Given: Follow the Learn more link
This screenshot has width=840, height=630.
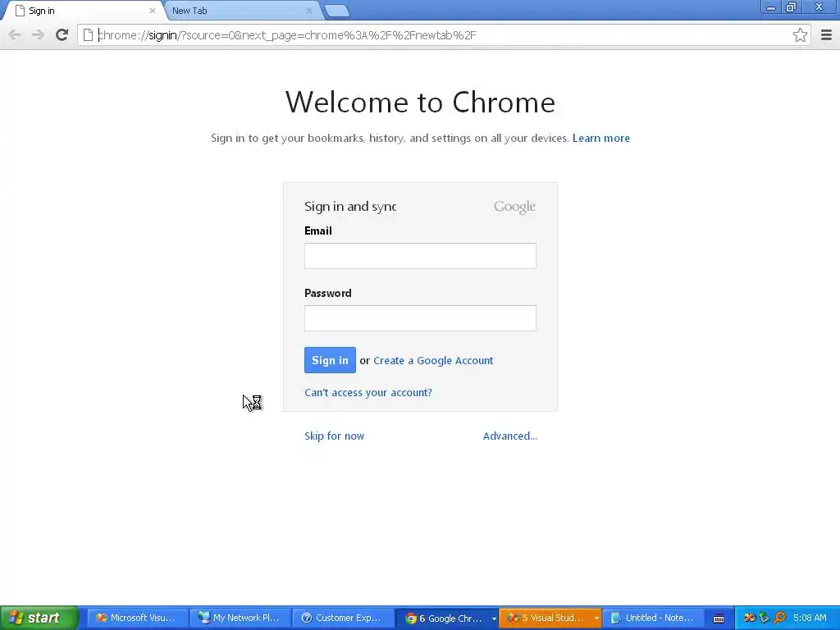Looking at the screenshot, I should [601, 138].
